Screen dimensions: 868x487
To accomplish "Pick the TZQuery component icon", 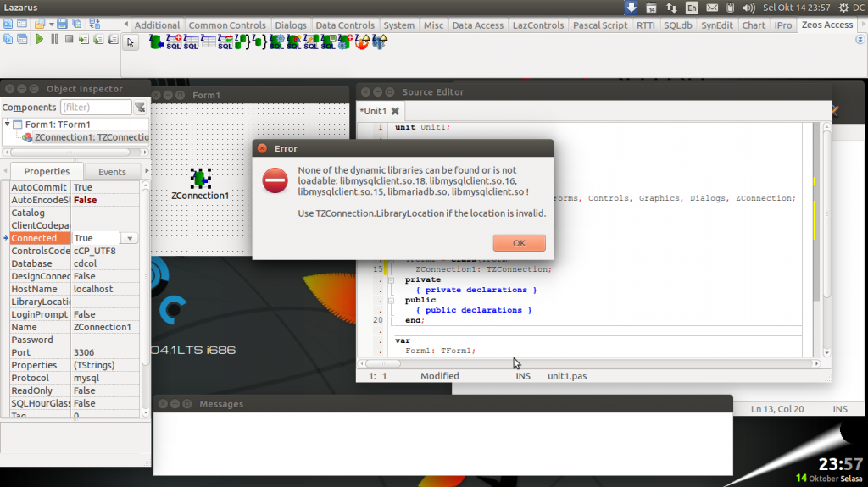I will point(191,42).
